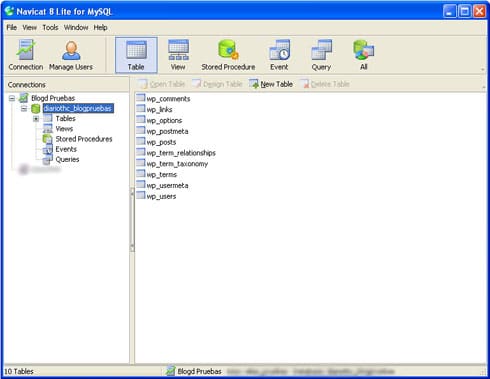
Task: Open the Window menu
Action: (x=76, y=27)
